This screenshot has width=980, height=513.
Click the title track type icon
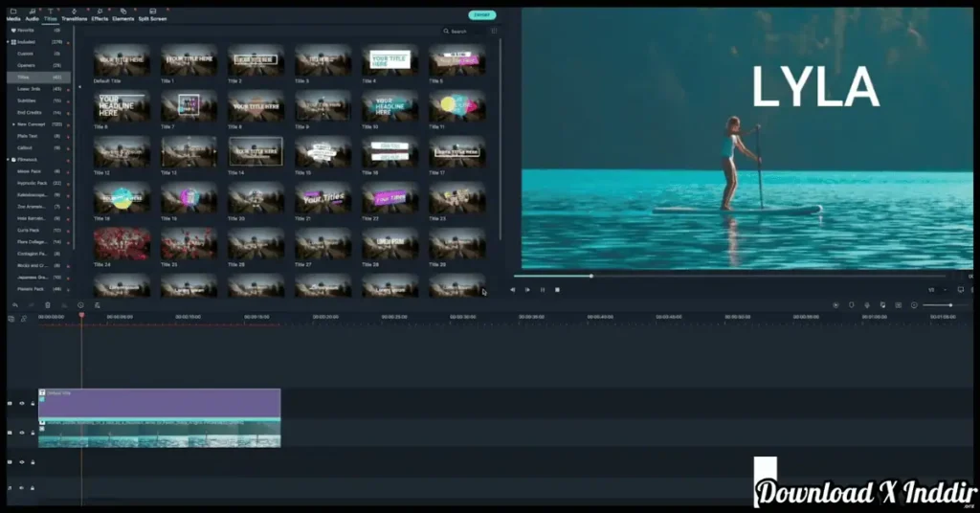pos(10,404)
